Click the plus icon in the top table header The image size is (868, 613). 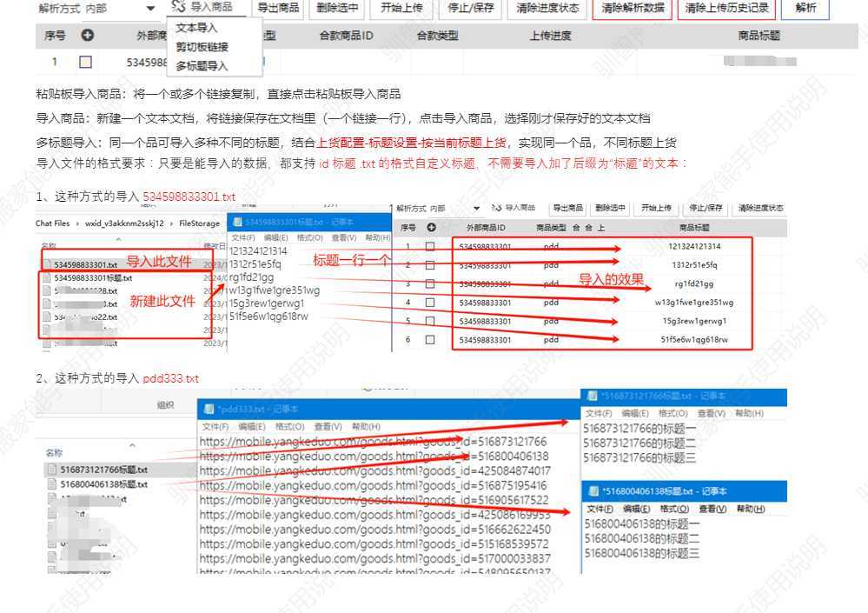(x=87, y=37)
